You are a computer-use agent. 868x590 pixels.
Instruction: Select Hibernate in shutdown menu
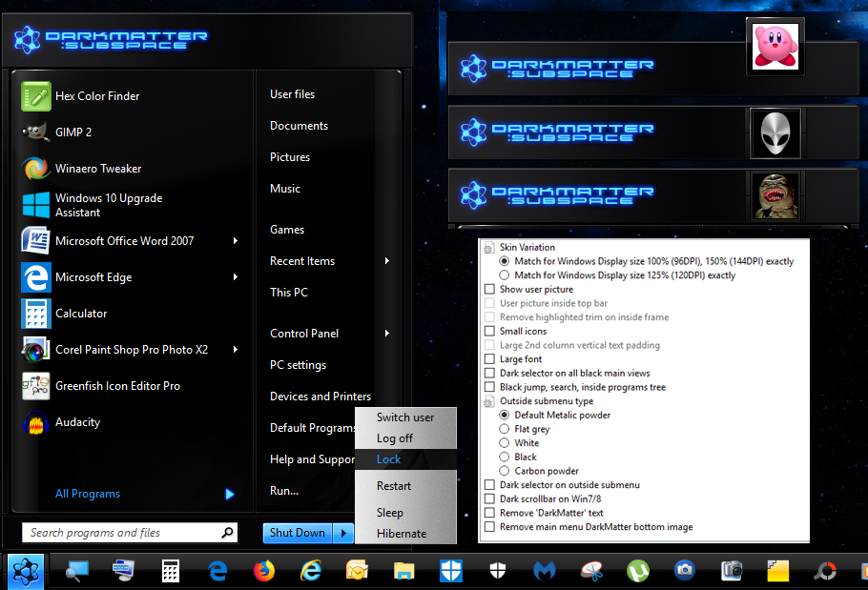(402, 534)
